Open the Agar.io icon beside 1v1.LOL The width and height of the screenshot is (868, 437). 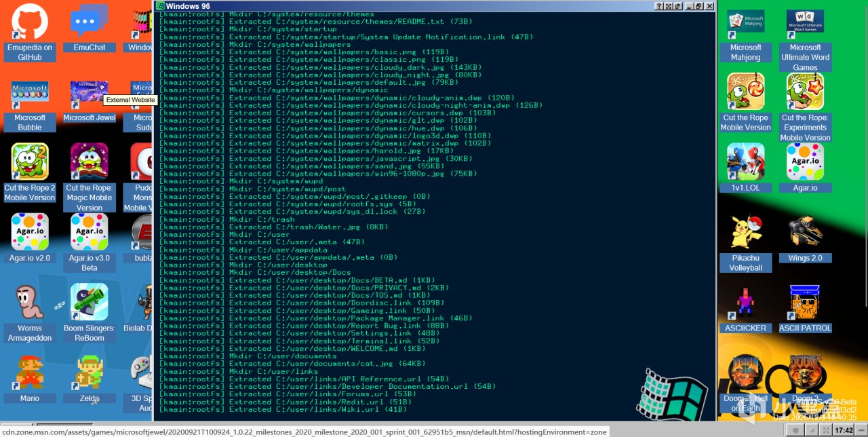pos(805,168)
